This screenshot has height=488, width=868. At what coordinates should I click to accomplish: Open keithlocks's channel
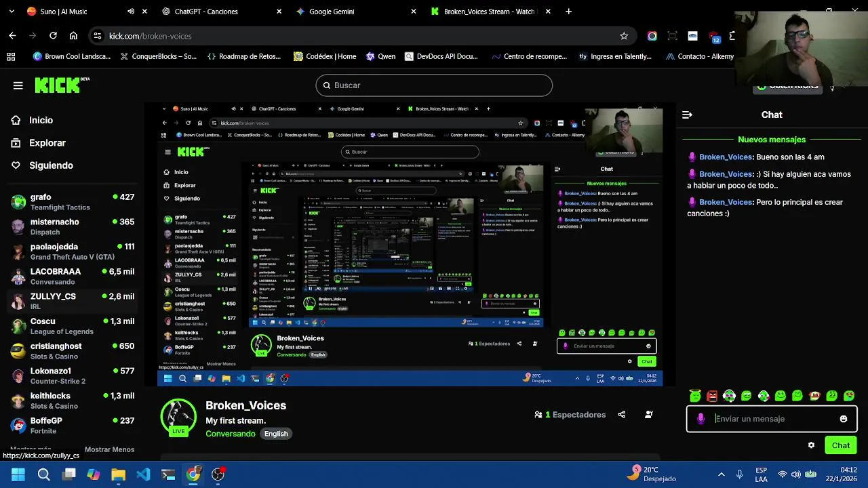tap(73, 401)
